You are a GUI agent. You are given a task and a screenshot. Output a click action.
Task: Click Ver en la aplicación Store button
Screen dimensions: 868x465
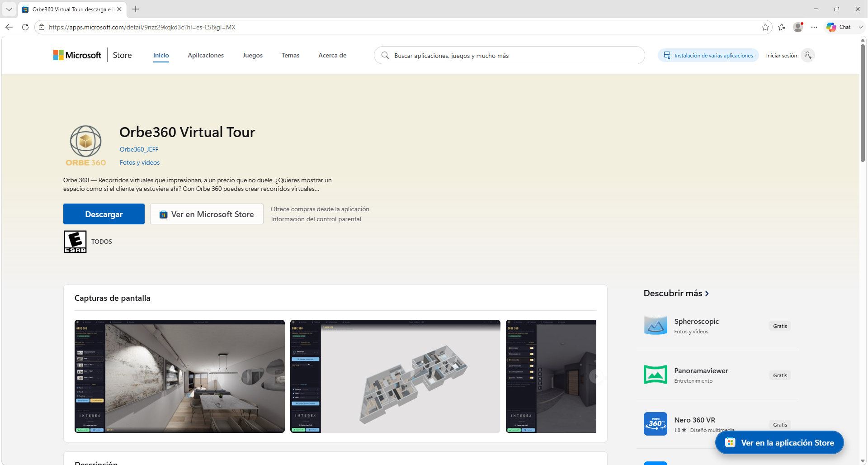pos(779,442)
